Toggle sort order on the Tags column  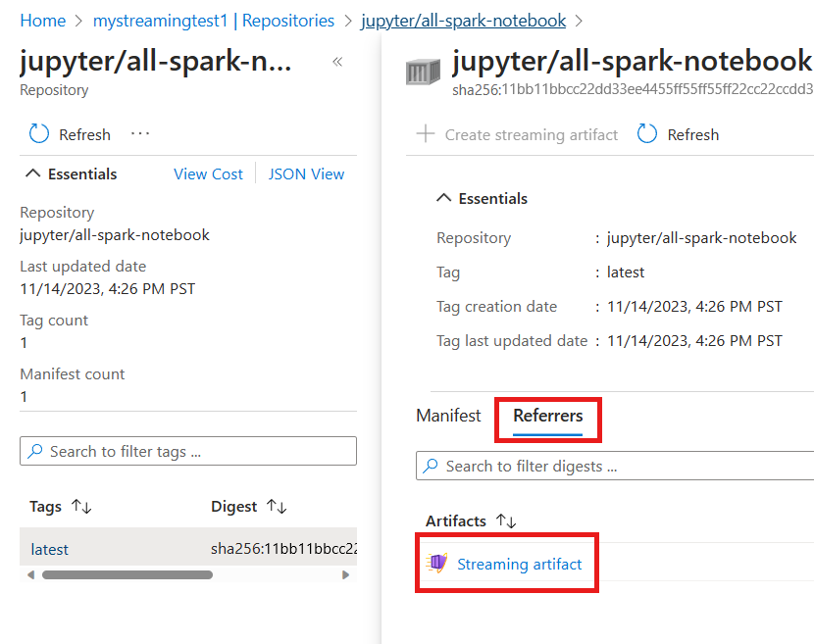point(80,507)
